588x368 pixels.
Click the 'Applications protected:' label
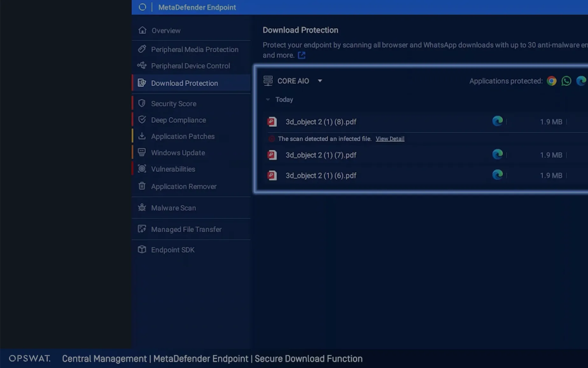(x=506, y=81)
